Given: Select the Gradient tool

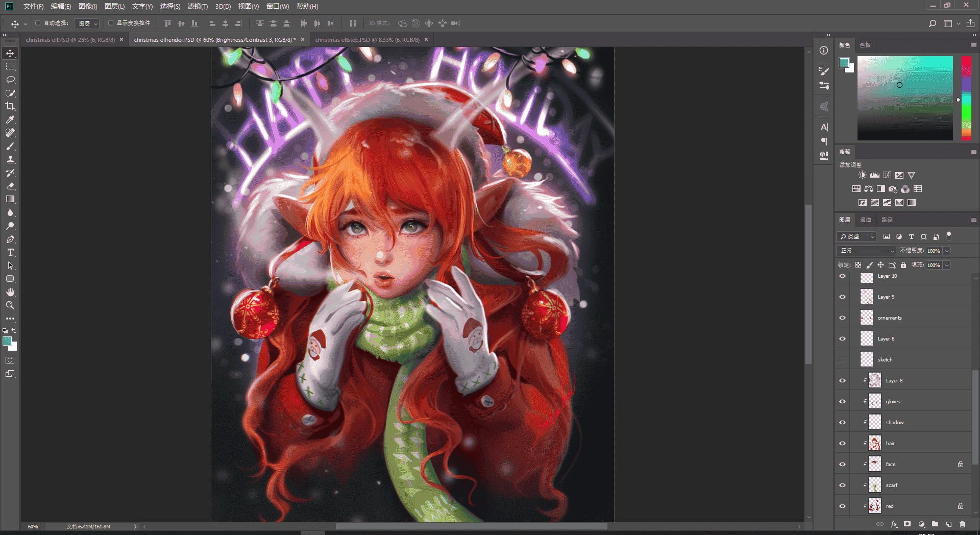Looking at the screenshot, I should coord(10,199).
